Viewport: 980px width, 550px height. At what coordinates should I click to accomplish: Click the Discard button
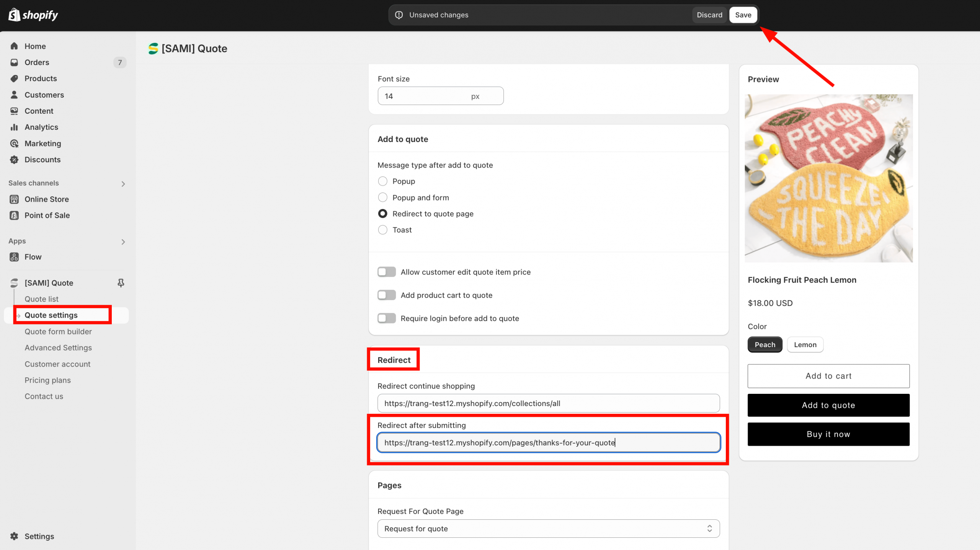tap(709, 15)
